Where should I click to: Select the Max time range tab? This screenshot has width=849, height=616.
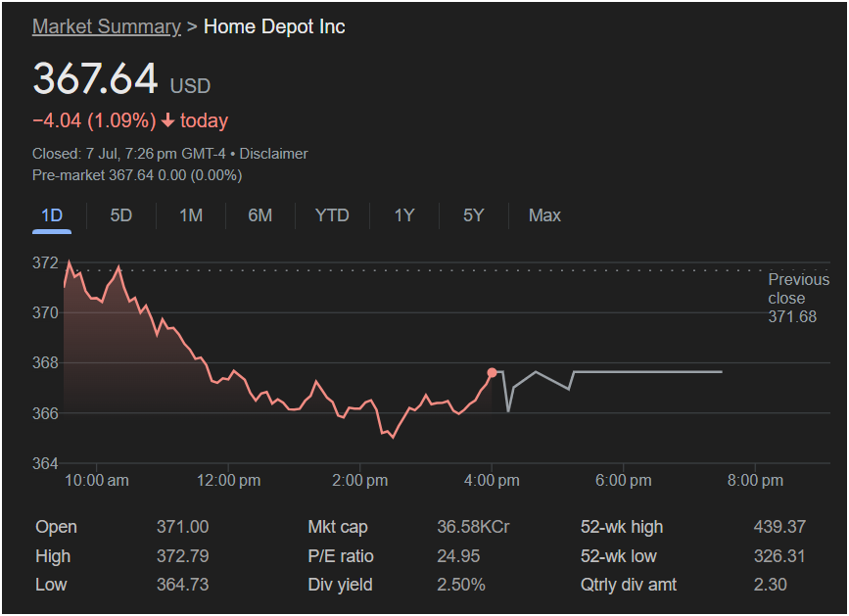click(x=544, y=215)
